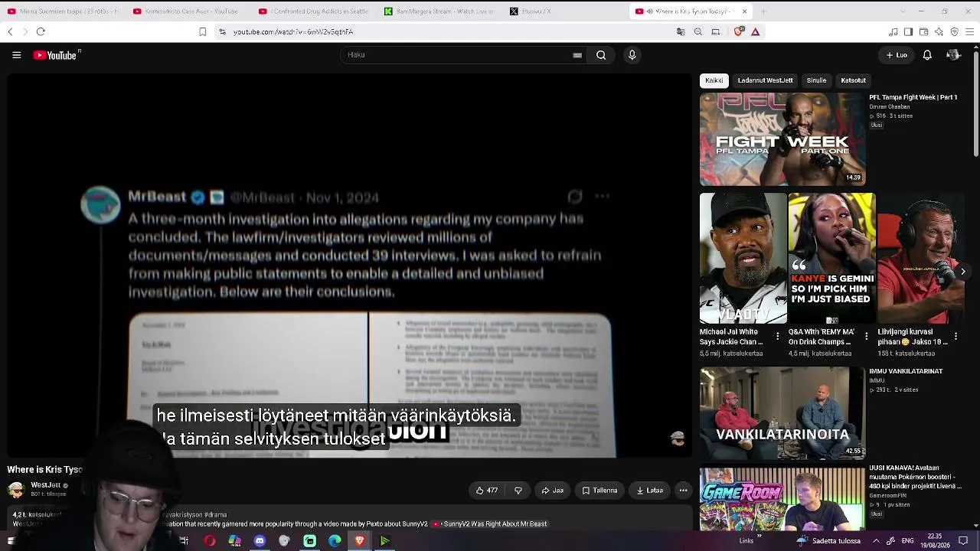This screenshot has height=551, width=980.
Task: Show next Shorts with the arrow
Action: pos(962,271)
